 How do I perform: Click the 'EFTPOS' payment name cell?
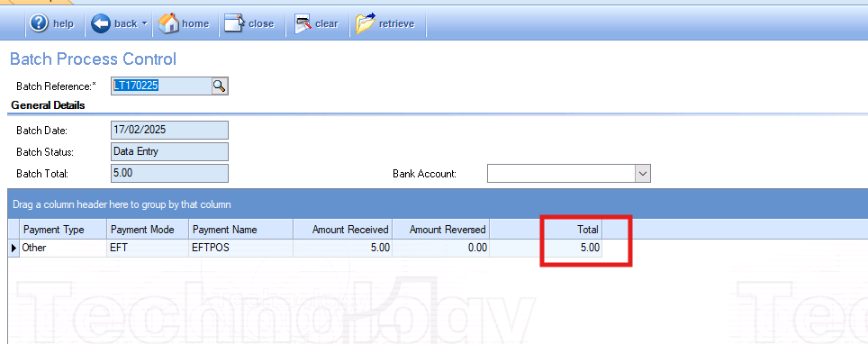(240, 249)
